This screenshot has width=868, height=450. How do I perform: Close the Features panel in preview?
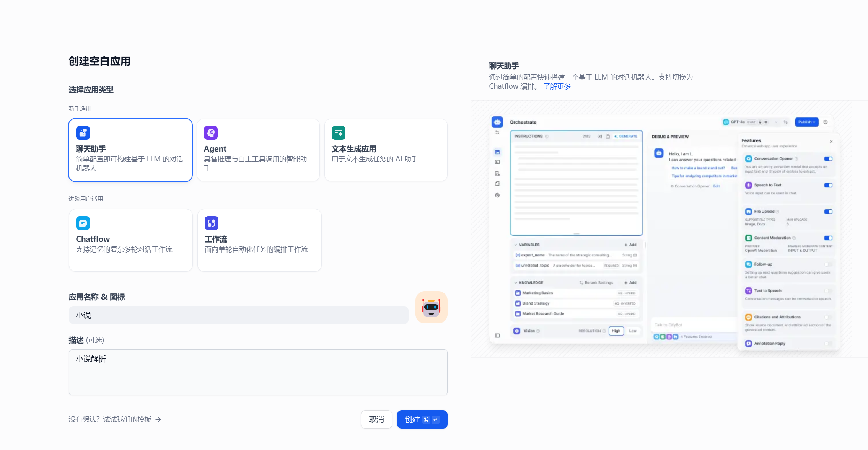pos(831,142)
